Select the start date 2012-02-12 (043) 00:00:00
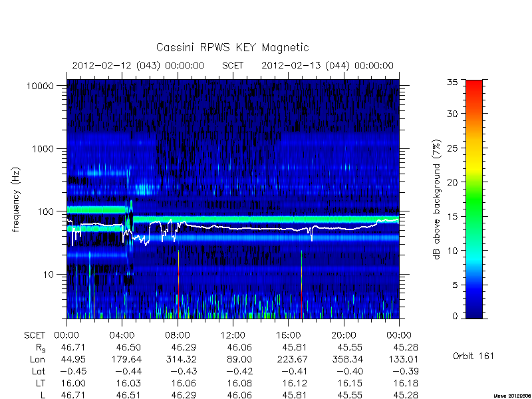 coord(138,65)
